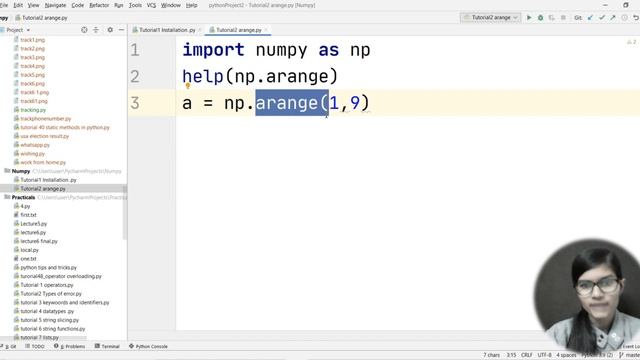This screenshot has width=640, height=360.
Task: Commit changes with Git checkmark icon
Action: (602, 18)
